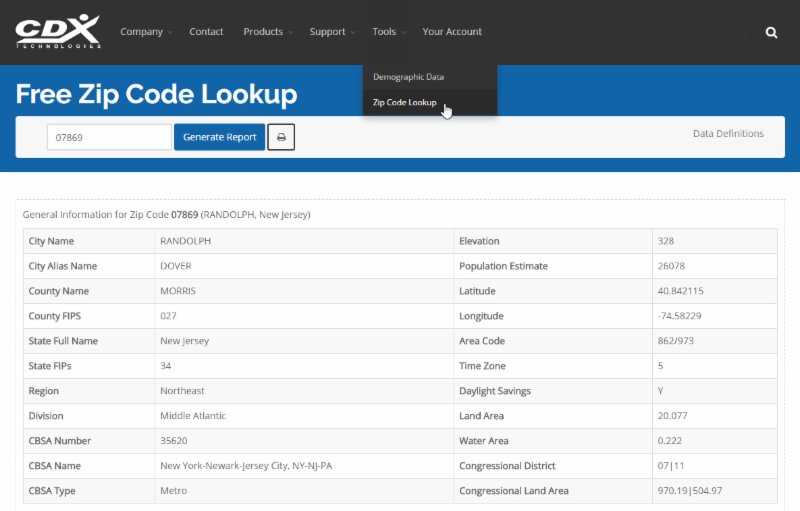Click the printer icon button
The height and width of the screenshot is (511, 800).
[281, 137]
